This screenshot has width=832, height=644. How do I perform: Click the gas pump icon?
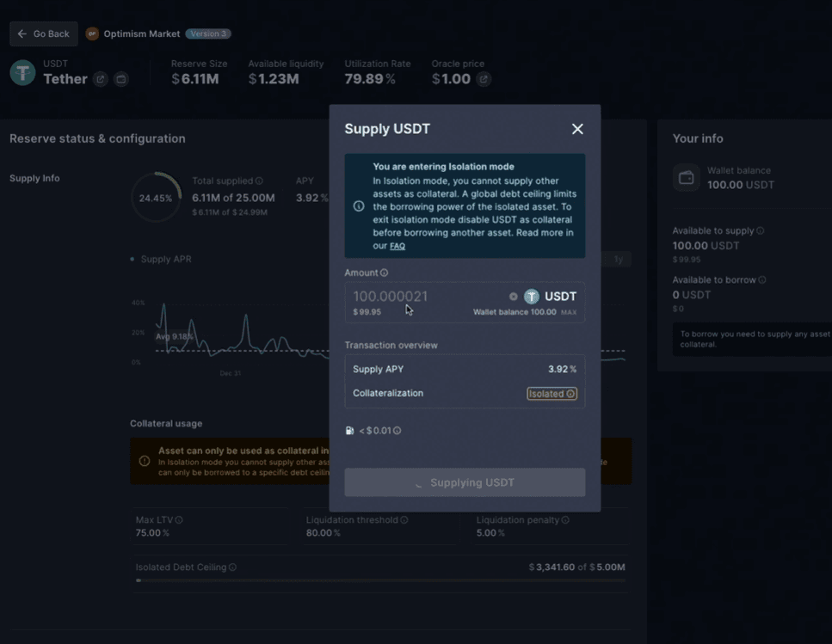pos(350,431)
